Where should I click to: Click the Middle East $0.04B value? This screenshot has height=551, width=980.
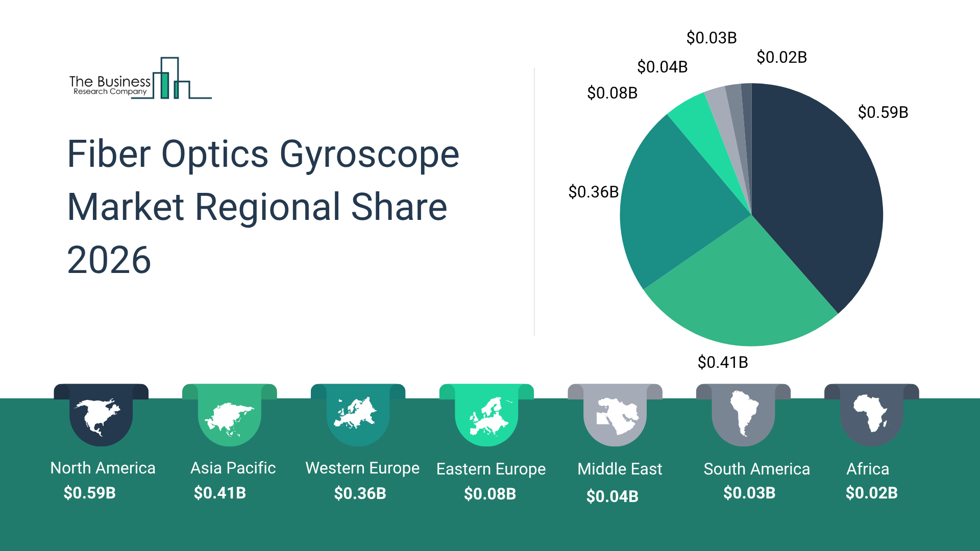pos(612,496)
